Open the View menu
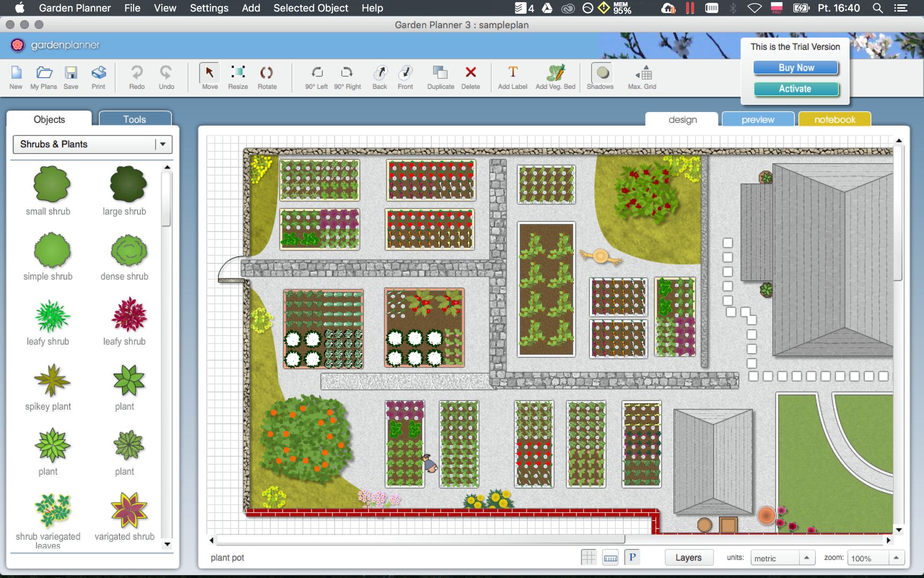 165,8
